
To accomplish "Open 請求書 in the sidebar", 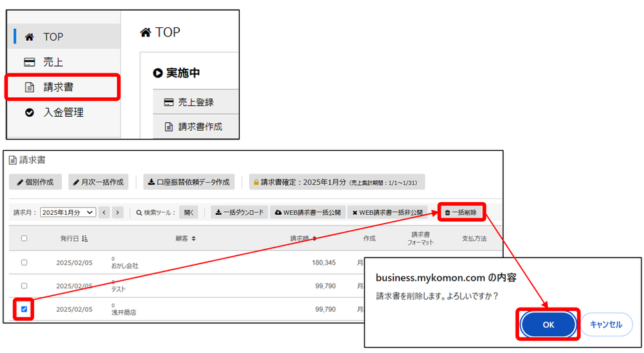I will point(59,87).
